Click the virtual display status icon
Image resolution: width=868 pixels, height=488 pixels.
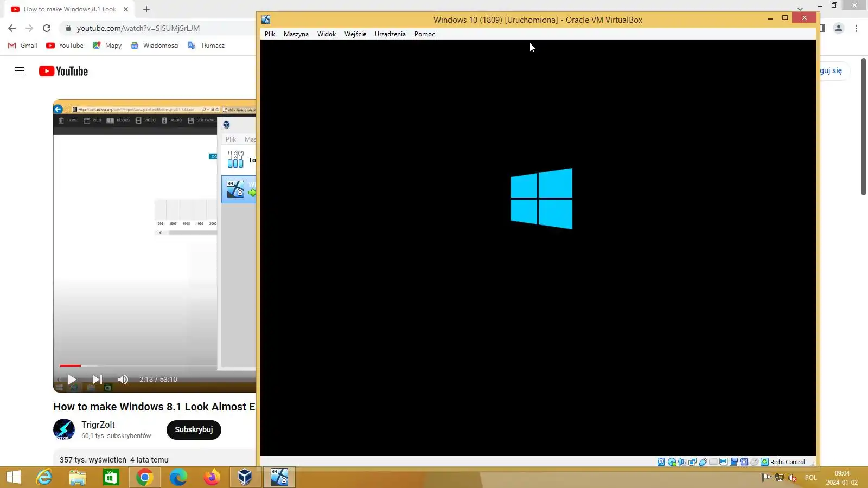724,462
